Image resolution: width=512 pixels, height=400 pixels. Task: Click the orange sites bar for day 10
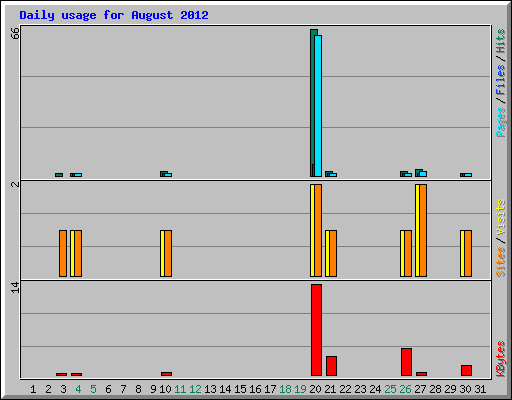click(168, 253)
